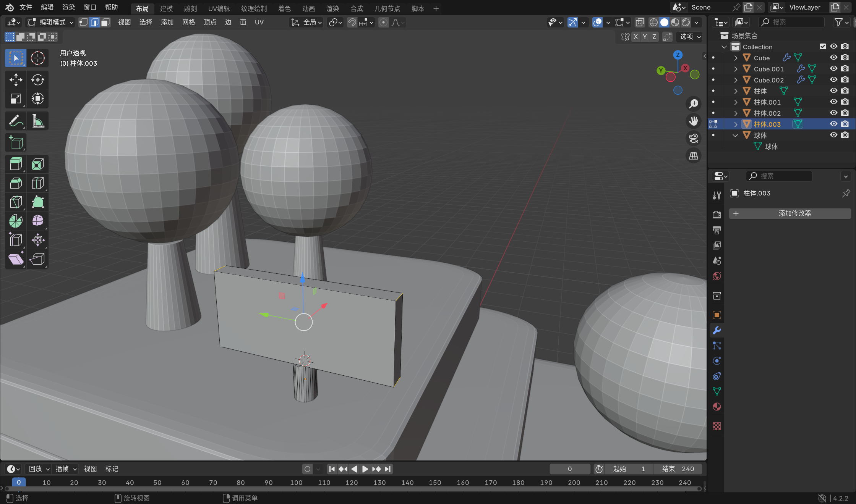The height and width of the screenshot is (504, 856).
Task: Click the 结束 frame field 240
Action: click(x=678, y=469)
